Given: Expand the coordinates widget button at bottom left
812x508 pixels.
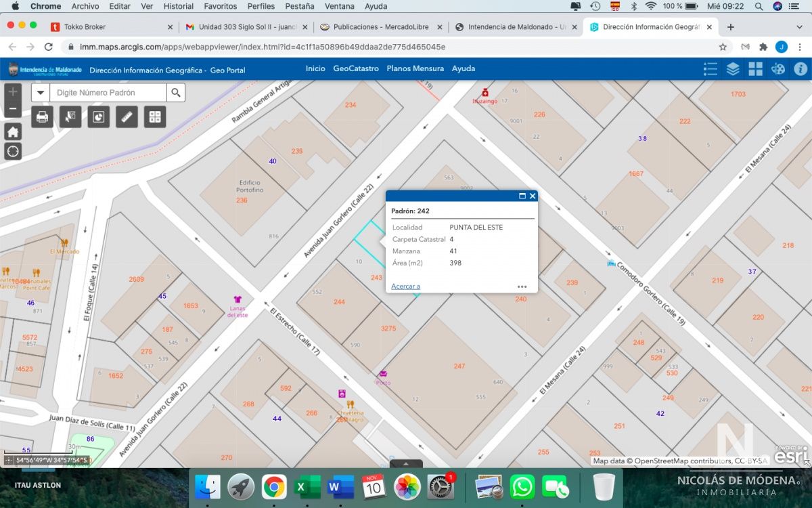Looking at the screenshot, I should tap(9, 461).
